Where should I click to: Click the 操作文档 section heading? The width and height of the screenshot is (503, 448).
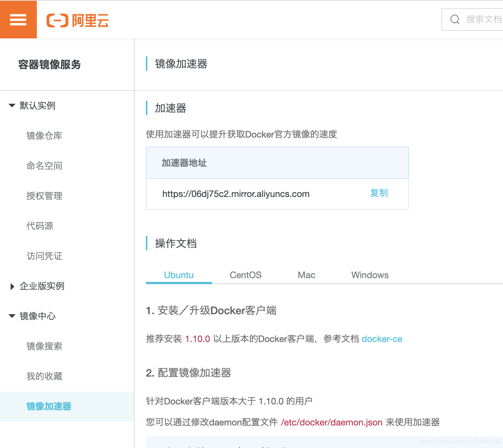point(176,244)
